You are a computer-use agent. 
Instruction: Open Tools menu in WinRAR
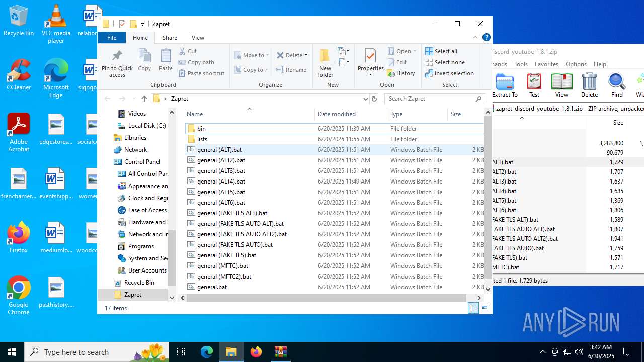[x=521, y=64]
